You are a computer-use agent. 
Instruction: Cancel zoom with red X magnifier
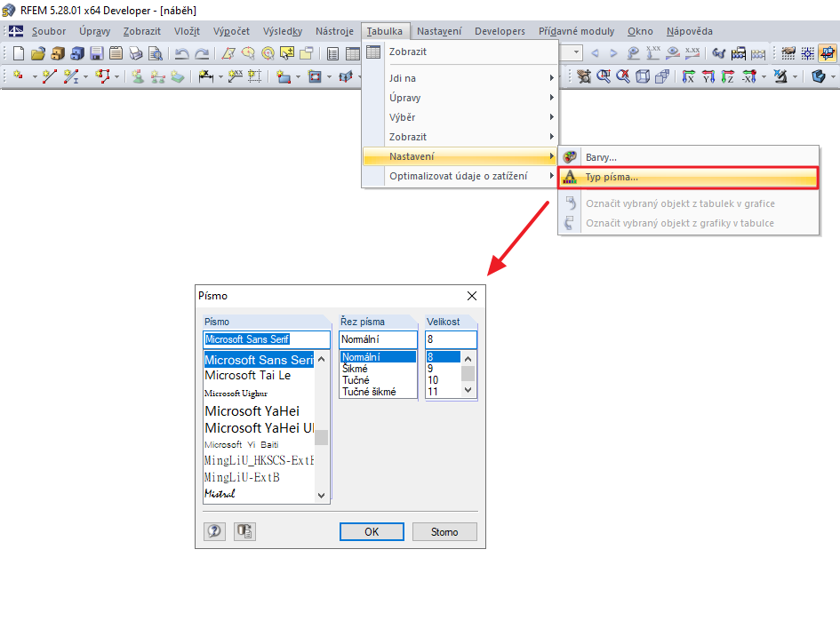(623, 76)
